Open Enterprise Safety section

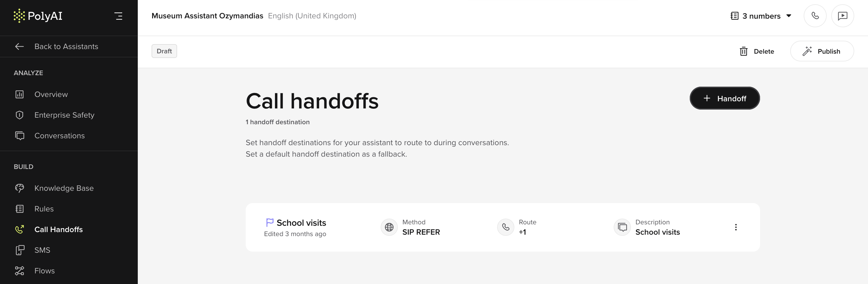[x=64, y=115]
